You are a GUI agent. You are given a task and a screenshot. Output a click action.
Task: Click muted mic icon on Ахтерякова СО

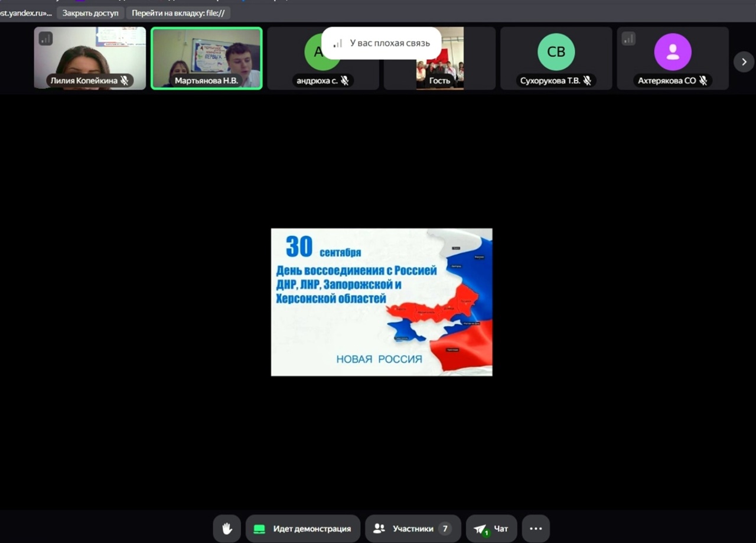tap(703, 81)
